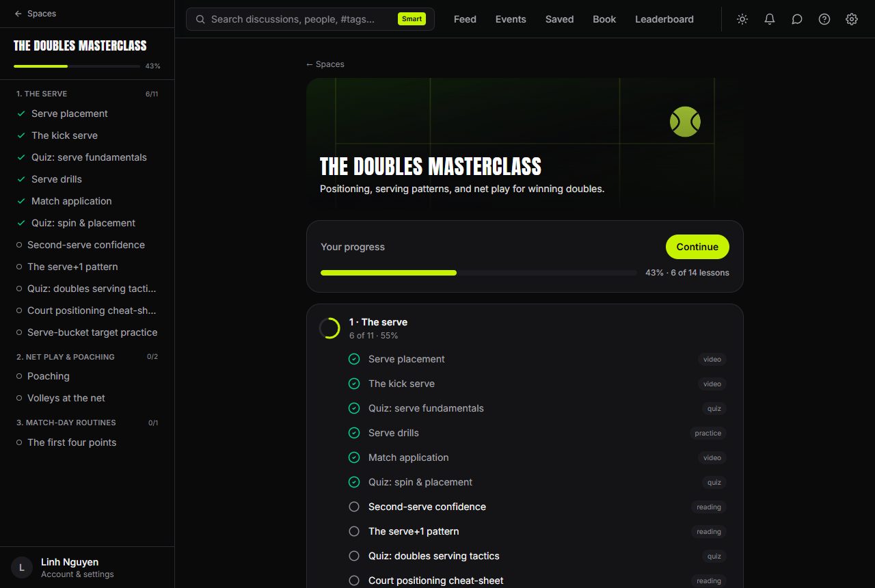Click completed check icon for Serve placement in main list
875x588 pixels.
[x=354, y=359]
